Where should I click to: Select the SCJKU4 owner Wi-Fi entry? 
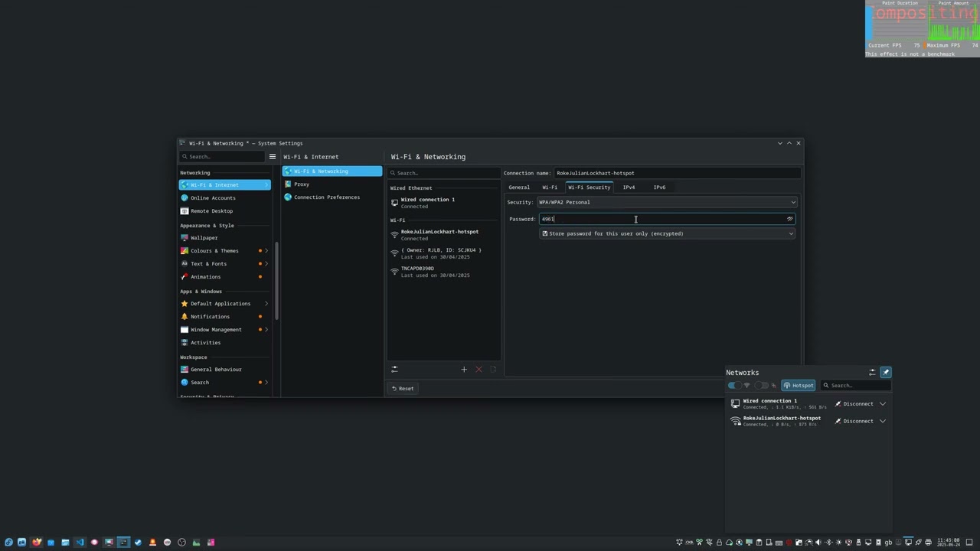pyautogui.click(x=444, y=253)
